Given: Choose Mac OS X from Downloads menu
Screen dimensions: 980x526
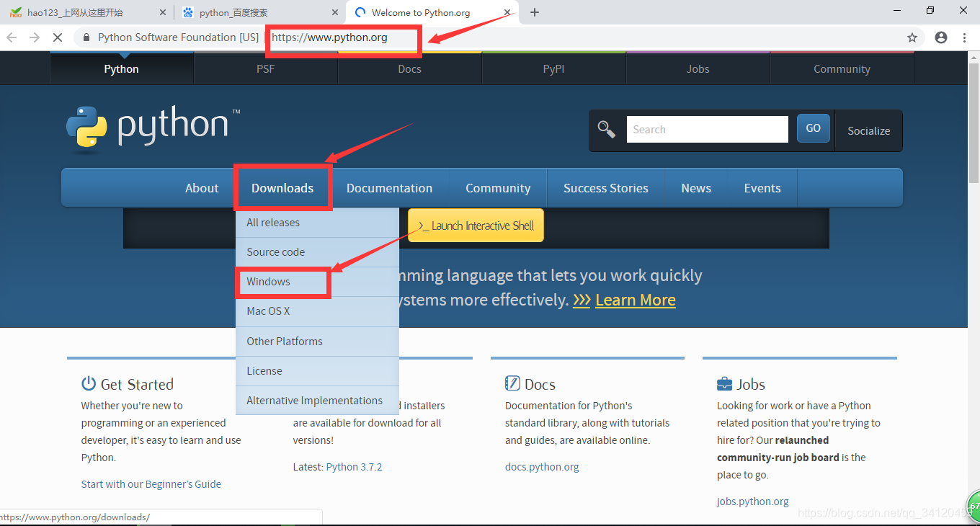Looking at the screenshot, I should pyautogui.click(x=317, y=311).
